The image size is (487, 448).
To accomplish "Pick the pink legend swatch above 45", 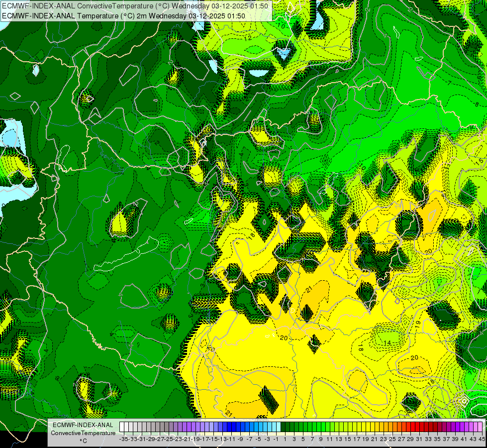I will (480, 427).
